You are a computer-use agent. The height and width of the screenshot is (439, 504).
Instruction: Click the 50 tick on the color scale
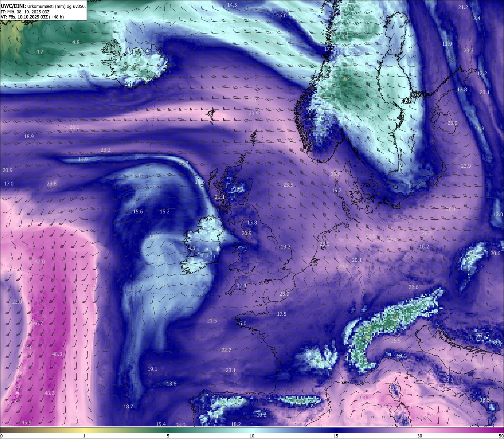tap(501, 436)
